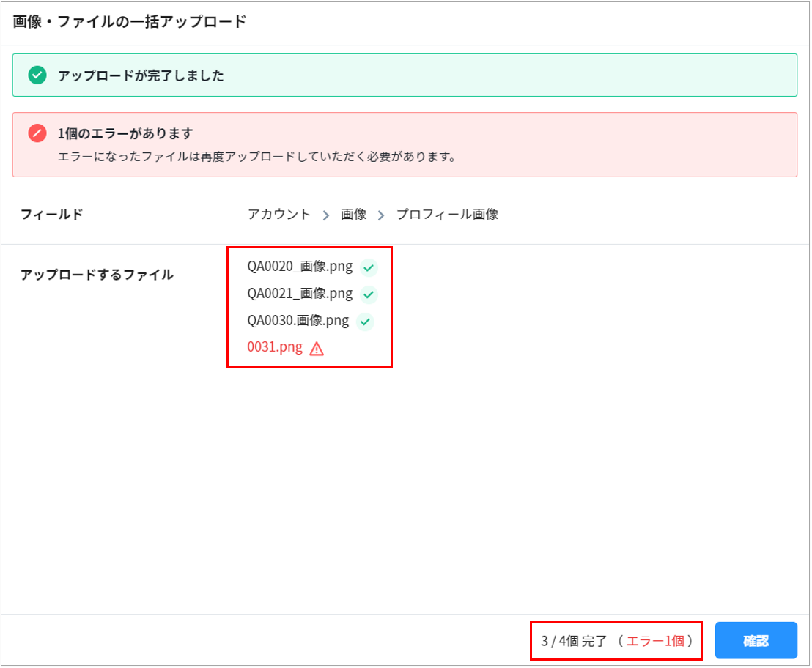Click the chevron before プロフィール画像

click(x=381, y=215)
